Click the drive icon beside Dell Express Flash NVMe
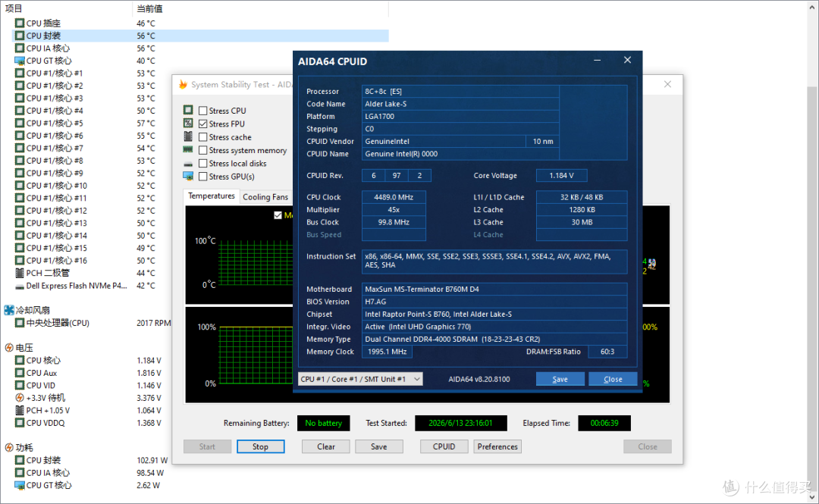The image size is (819, 504). pos(19,286)
